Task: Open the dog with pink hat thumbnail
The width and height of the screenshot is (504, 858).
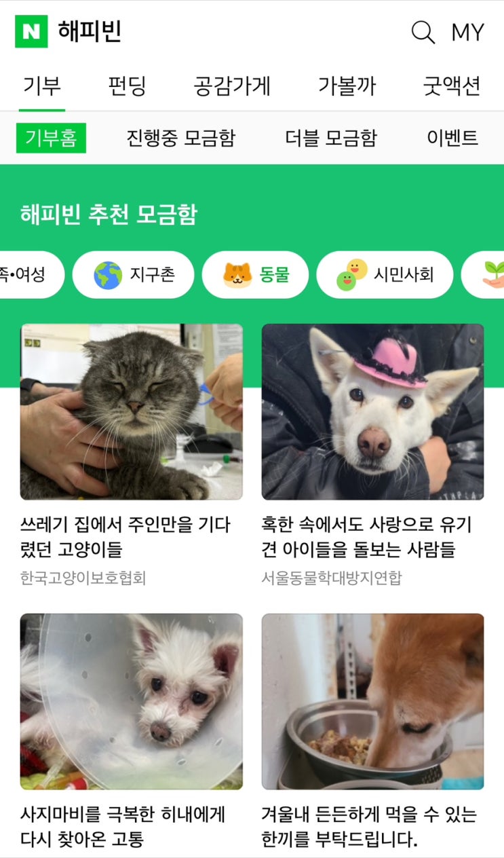Action: pyautogui.click(x=373, y=412)
